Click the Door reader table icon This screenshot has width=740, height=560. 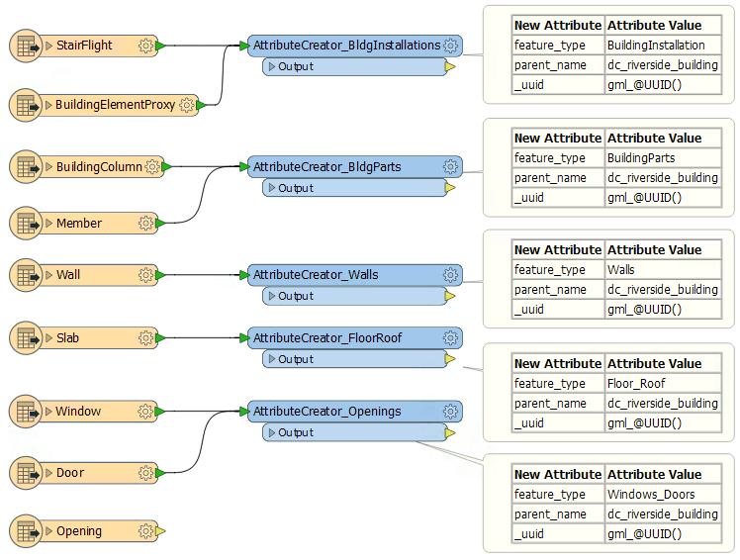coord(27,473)
